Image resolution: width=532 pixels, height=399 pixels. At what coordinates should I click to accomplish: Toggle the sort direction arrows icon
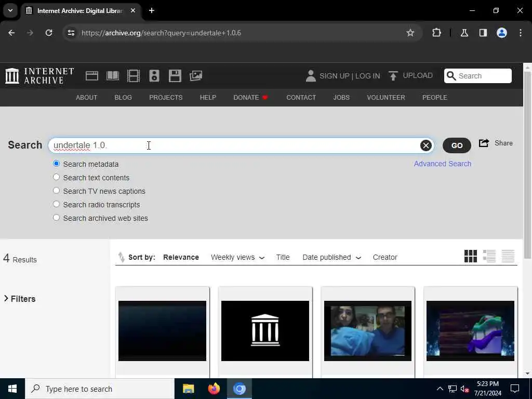coord(121,257)
